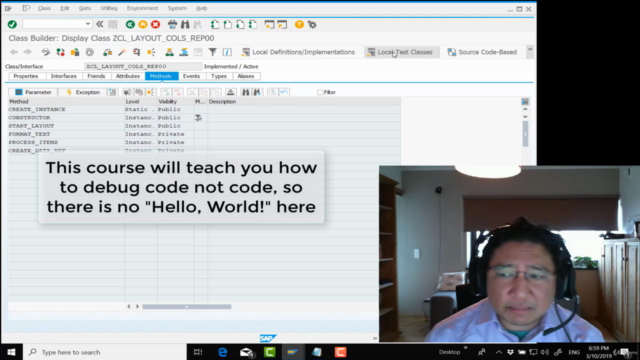640x360 pixels.
Task: Click the green Enter checkmark icon
Action: click(12, 24)
